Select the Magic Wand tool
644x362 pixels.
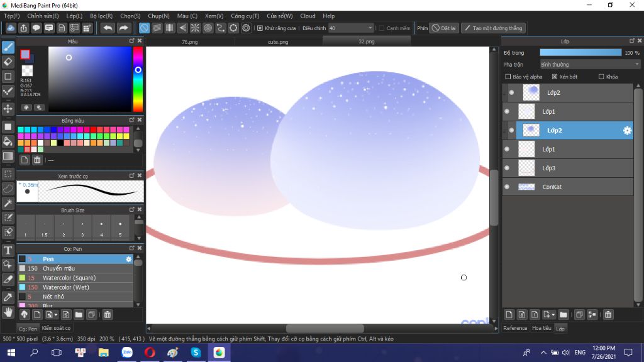(x=8, y=203)
